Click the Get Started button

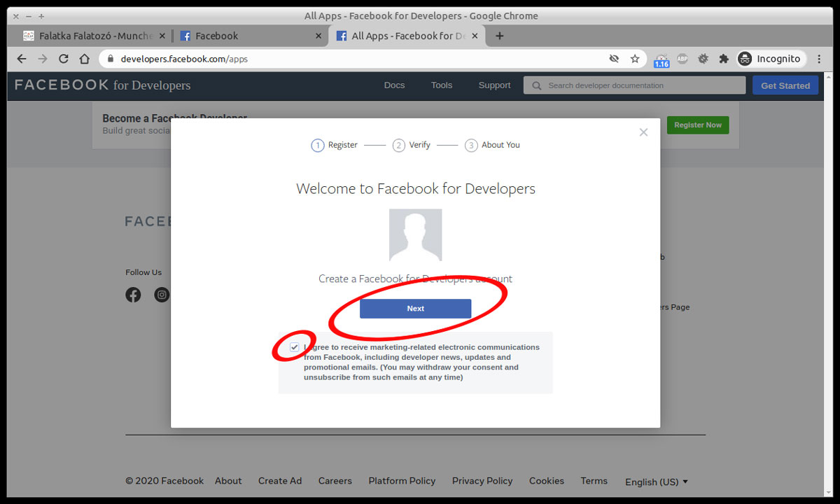coord(785,85)
